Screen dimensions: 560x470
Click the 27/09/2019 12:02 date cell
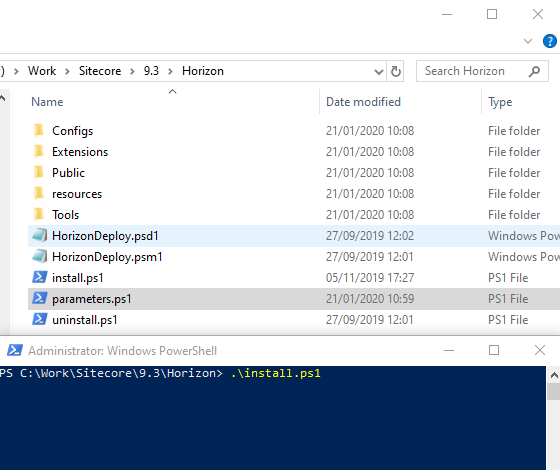[370, 236]
